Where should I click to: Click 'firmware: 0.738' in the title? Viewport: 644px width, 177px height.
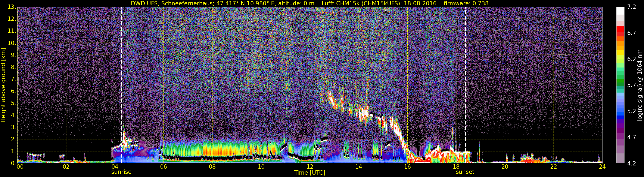[466, 3]
